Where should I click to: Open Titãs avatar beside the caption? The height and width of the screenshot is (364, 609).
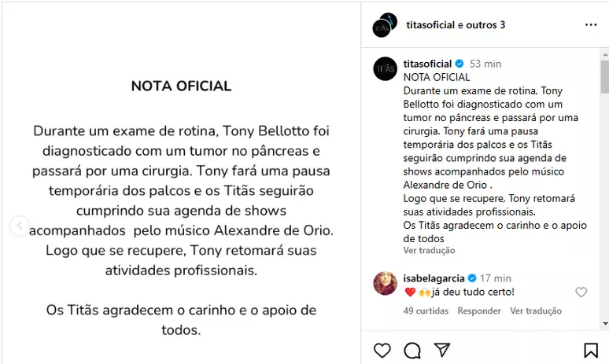tap(385, 68)
